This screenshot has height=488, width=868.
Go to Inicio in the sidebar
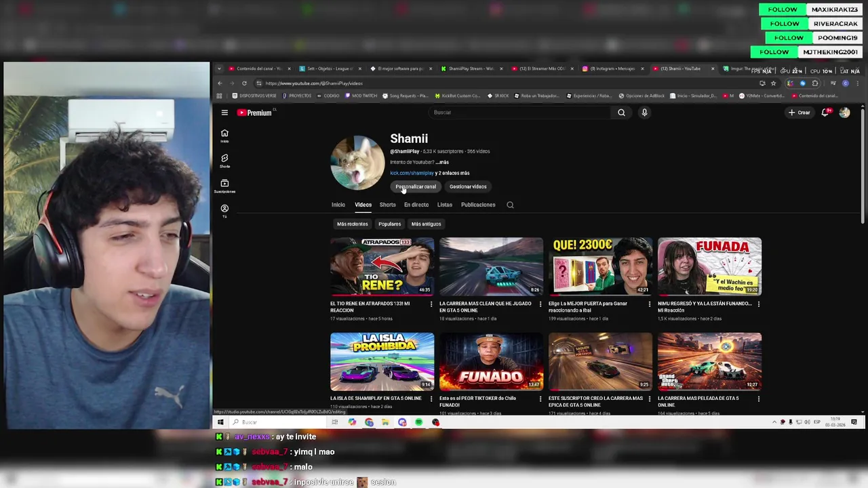224,136
